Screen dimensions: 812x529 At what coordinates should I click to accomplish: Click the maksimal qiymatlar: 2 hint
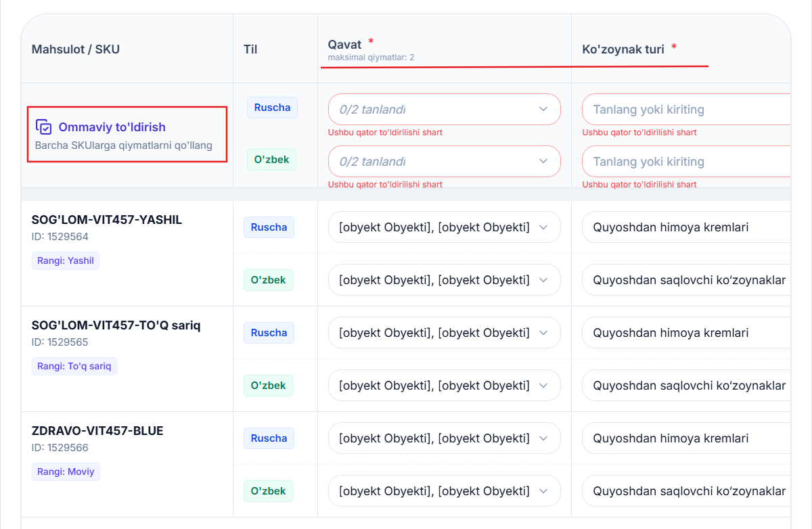pyautogui.click(x=371, y=57)
